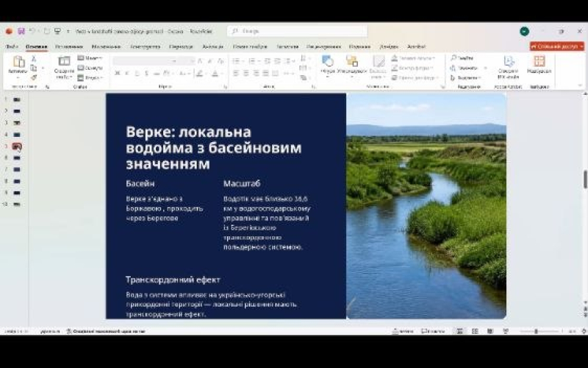Expand the Shape Fill dropdown

point(413,58)
